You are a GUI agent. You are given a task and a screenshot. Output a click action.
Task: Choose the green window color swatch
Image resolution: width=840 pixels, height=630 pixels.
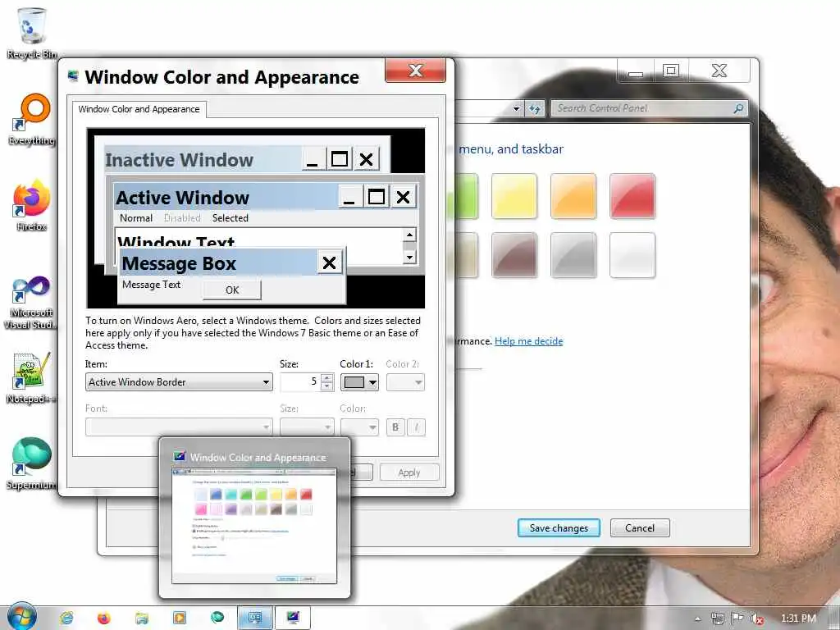[x=466, y=196]
